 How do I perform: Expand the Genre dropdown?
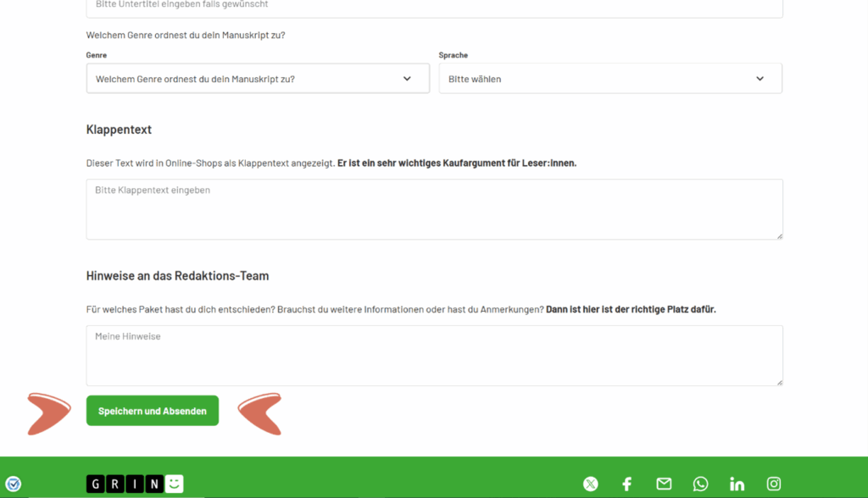[258, 79]
